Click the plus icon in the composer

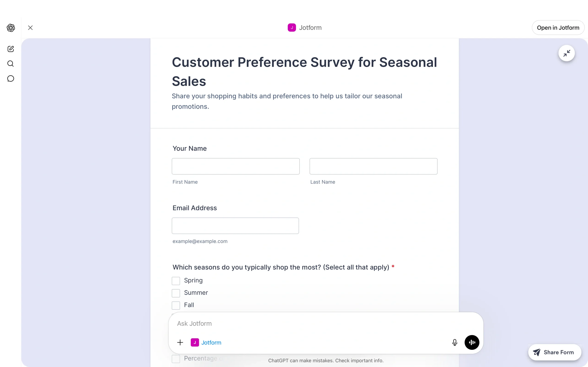(x=180, y=342)
